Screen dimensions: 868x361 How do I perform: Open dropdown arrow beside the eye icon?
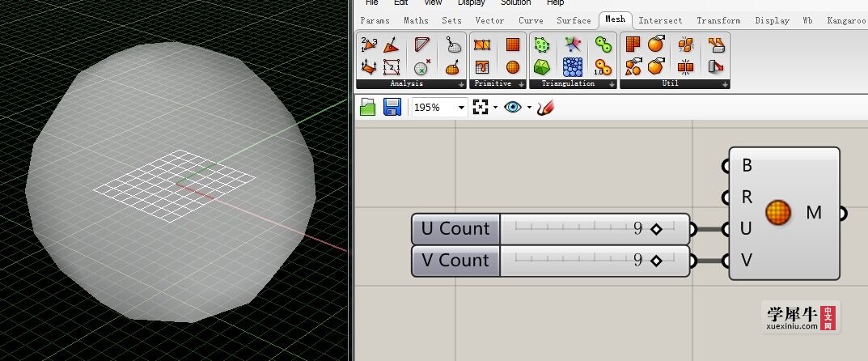point(529,108)
